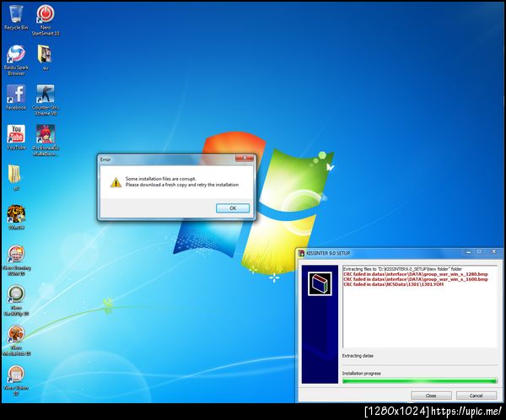Open Baidu Spark Browser shortcut
Screen dimensions: 506x420
pyautogui.click(x=16, y=60)
